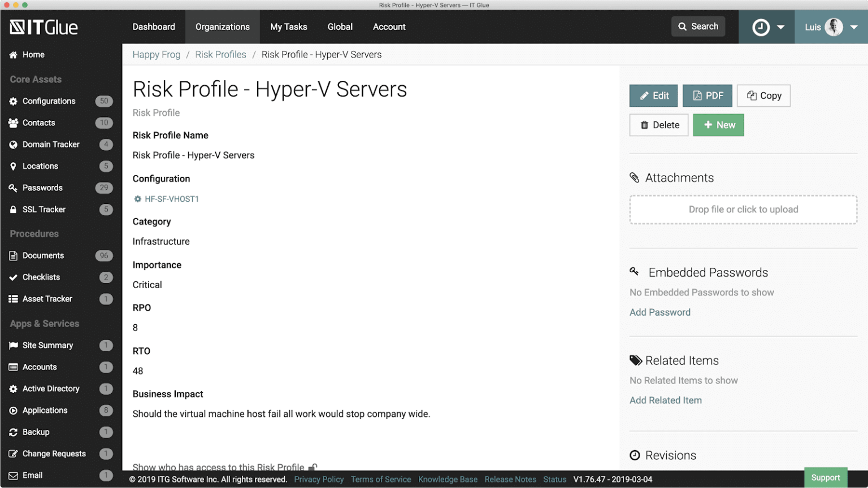Open the HF-SF-VHOST1 configuration link
Screen dimensions: 868x488
tap(171, 199)
